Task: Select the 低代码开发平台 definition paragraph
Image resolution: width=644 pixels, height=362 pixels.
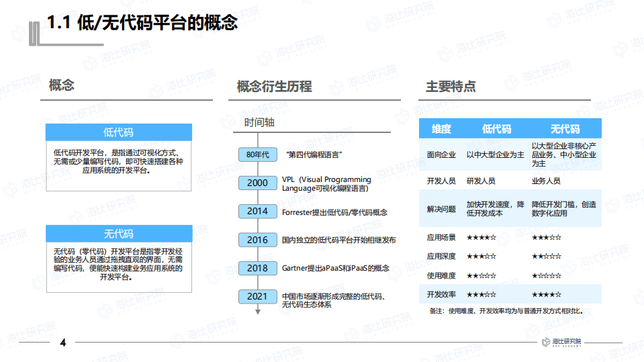Action: (x=118, y=161)
